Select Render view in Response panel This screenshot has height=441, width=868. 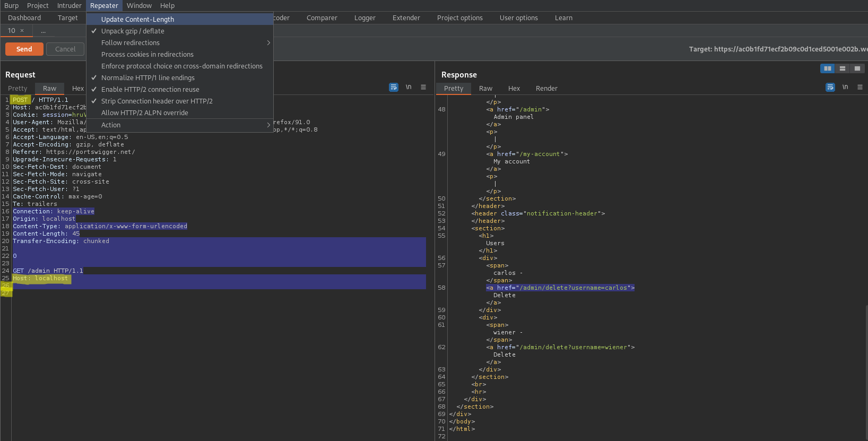pos(546,89)
